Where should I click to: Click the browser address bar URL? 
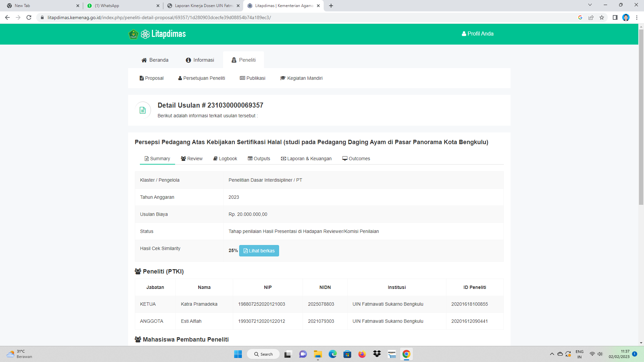click(159, 17)
